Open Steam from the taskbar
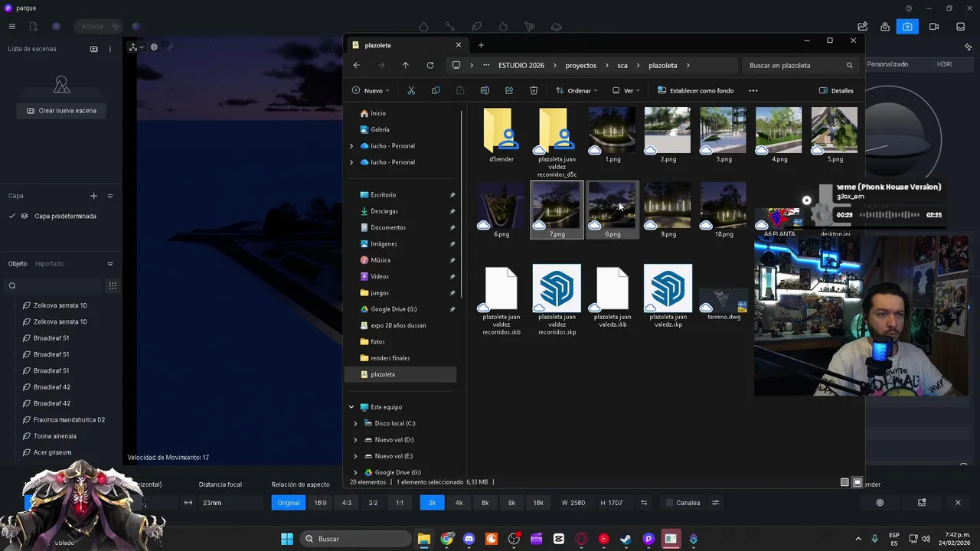Viewport: 980px width, 551px height. pos(626,539)
